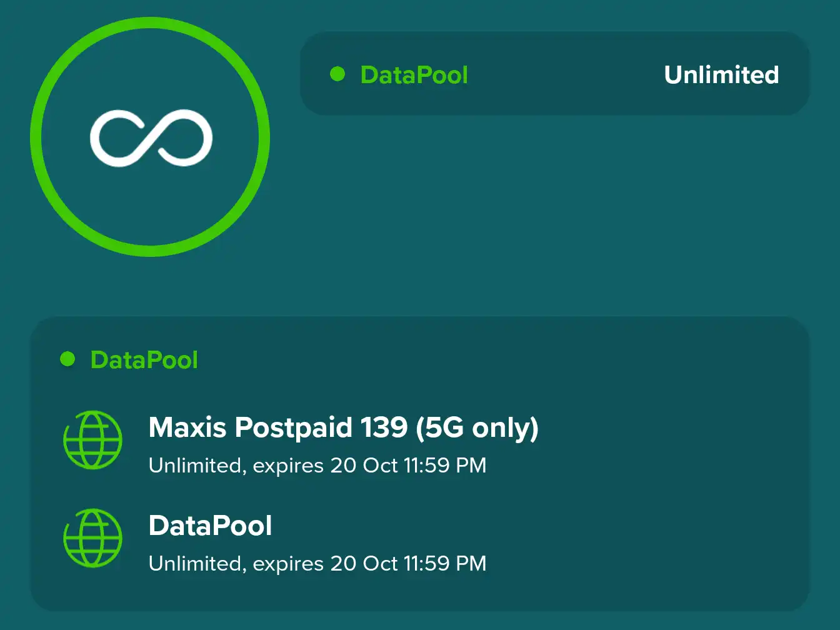Image resolution: width=840 pixels, height=630 pixels.
Task: Tap the "(5G only)" text in plan title
Action: click(x=477, y=428)
